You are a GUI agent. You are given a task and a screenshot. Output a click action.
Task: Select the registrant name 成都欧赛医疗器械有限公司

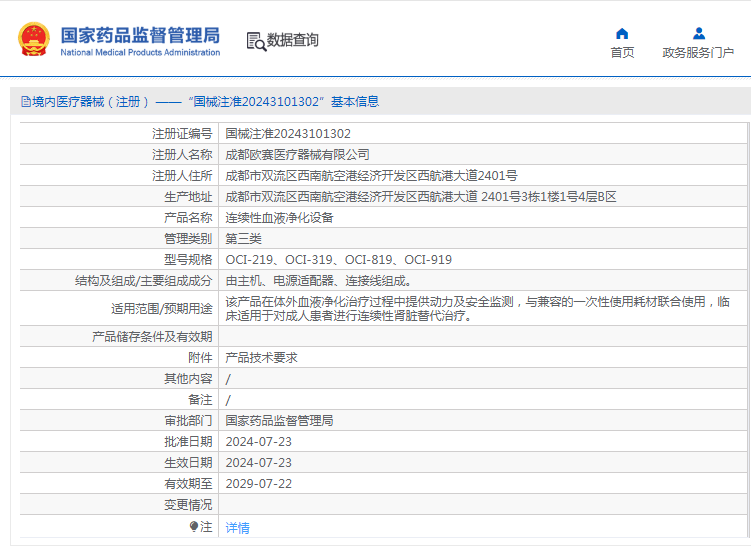coord(297,155)
